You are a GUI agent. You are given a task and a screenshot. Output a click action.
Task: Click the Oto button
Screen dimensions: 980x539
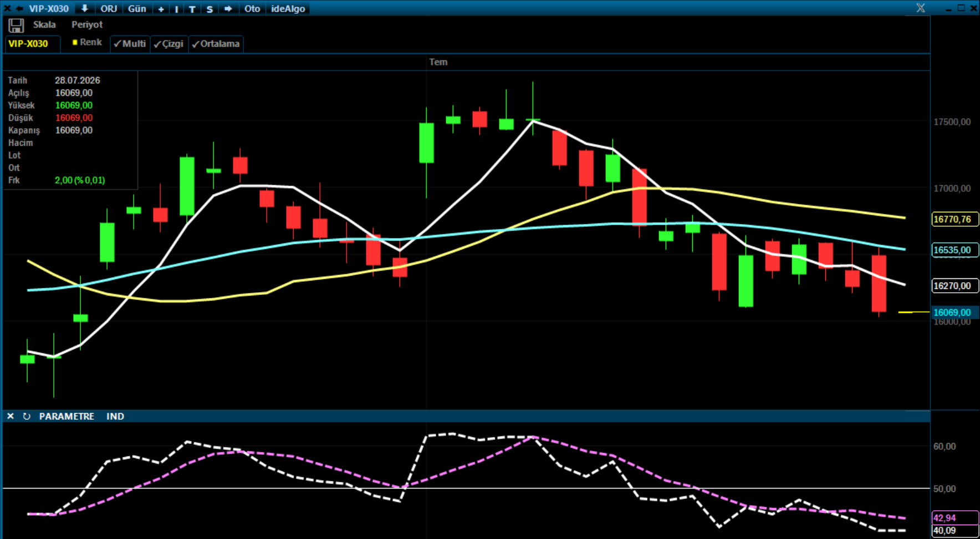pos(252,9)
